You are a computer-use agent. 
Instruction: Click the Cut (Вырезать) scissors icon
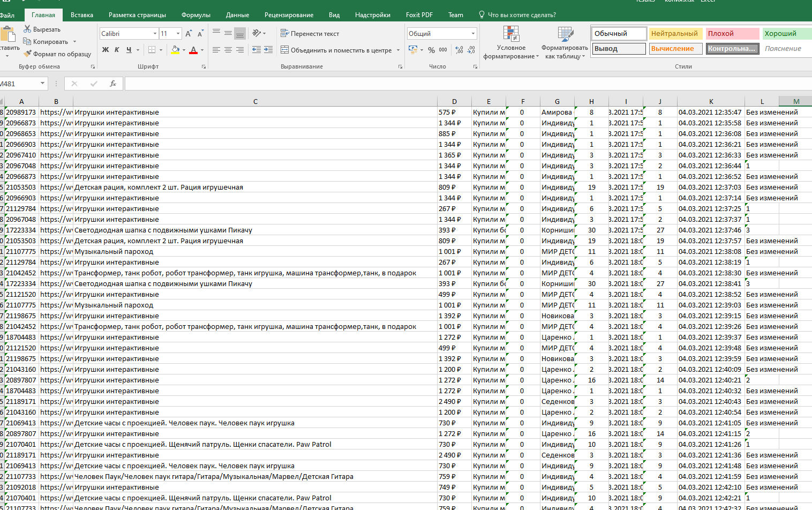tap(27, 29)
